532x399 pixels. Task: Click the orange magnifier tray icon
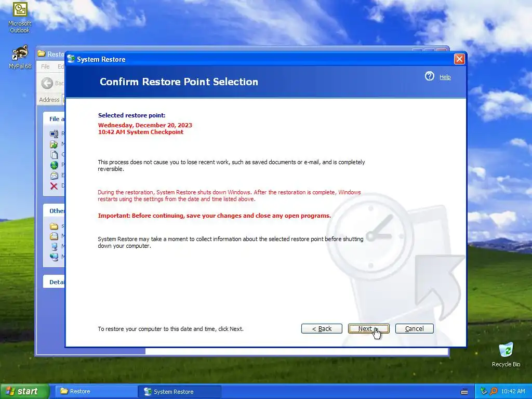[x=494, y=391]
